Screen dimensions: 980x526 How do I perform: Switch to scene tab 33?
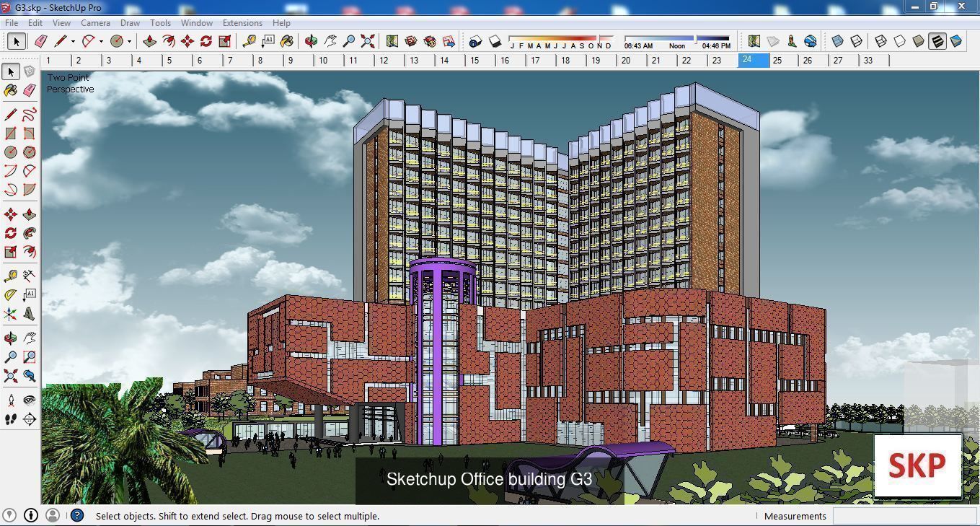[874, 61]
